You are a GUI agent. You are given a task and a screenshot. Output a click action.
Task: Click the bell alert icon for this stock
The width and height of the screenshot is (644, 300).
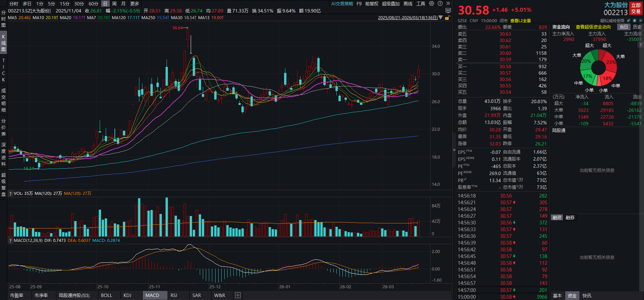tap(634, 21)
